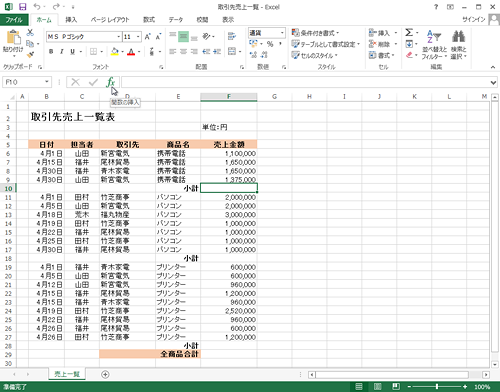Toggle Underline formatting

72,52
